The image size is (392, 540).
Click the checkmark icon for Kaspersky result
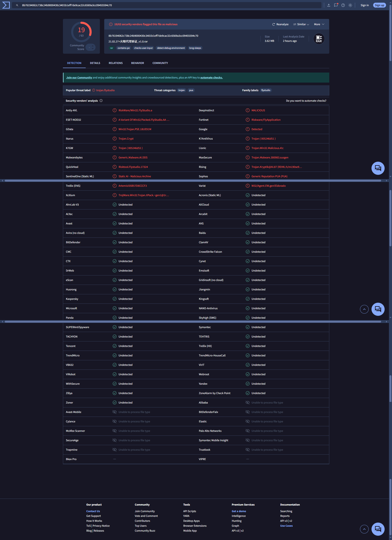click(x=115, y=299)
